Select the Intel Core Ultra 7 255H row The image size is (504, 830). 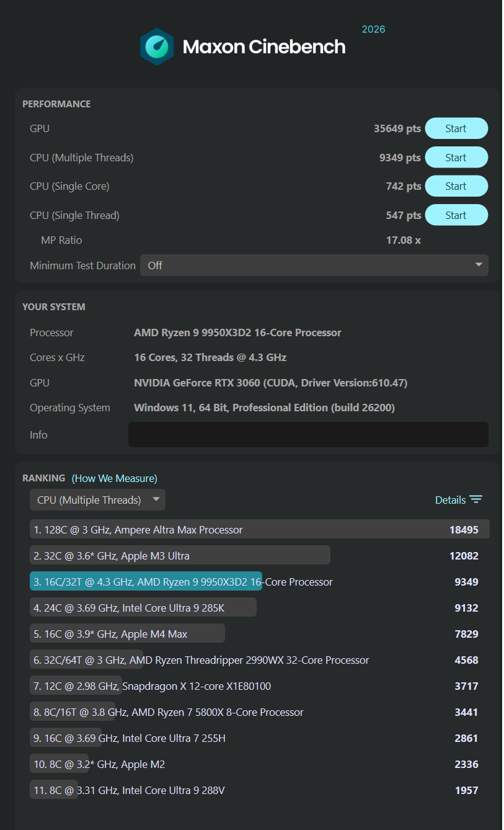259,738
